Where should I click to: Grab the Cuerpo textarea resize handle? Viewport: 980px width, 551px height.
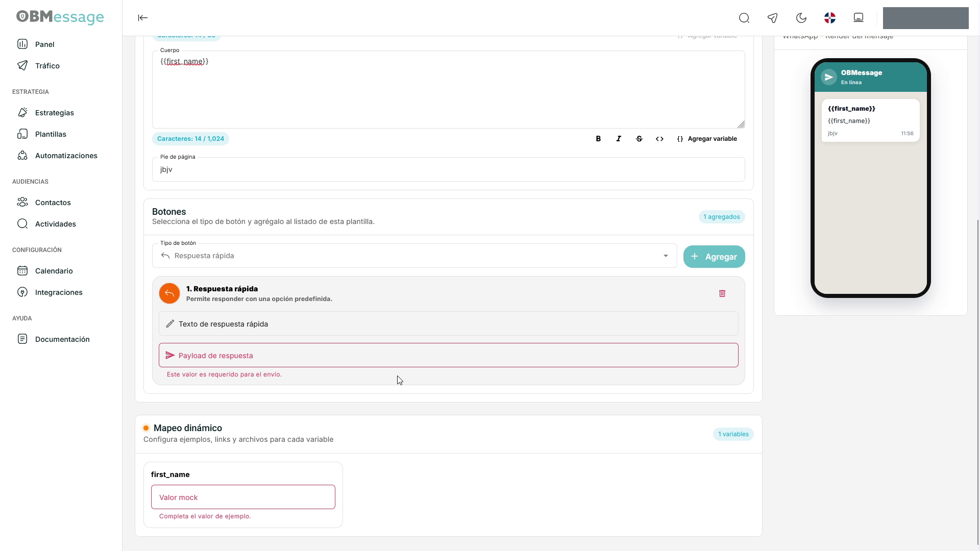[x=741, y=124]
